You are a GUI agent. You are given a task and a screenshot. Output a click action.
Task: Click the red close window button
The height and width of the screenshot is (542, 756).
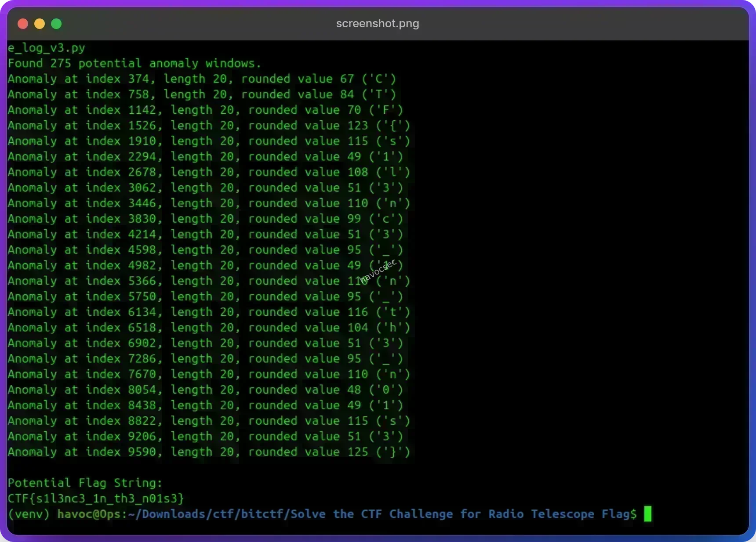pyautogui.click(x=23, y=24)
